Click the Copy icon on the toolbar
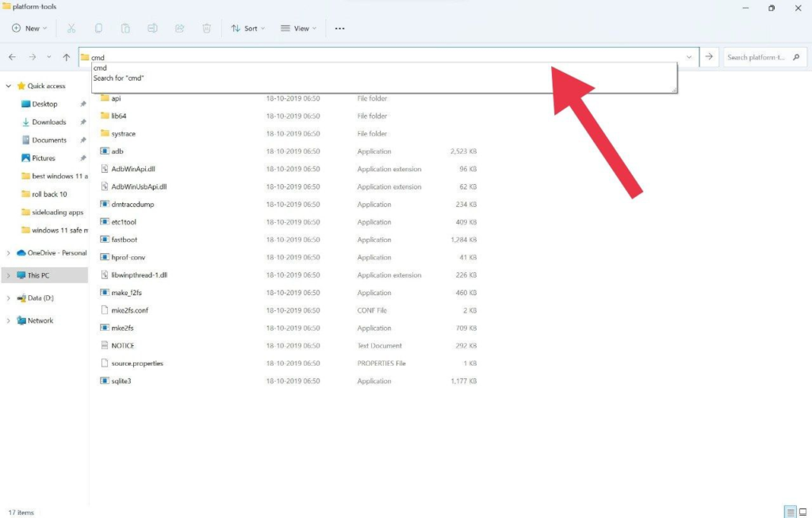 [x=97, y=28]
